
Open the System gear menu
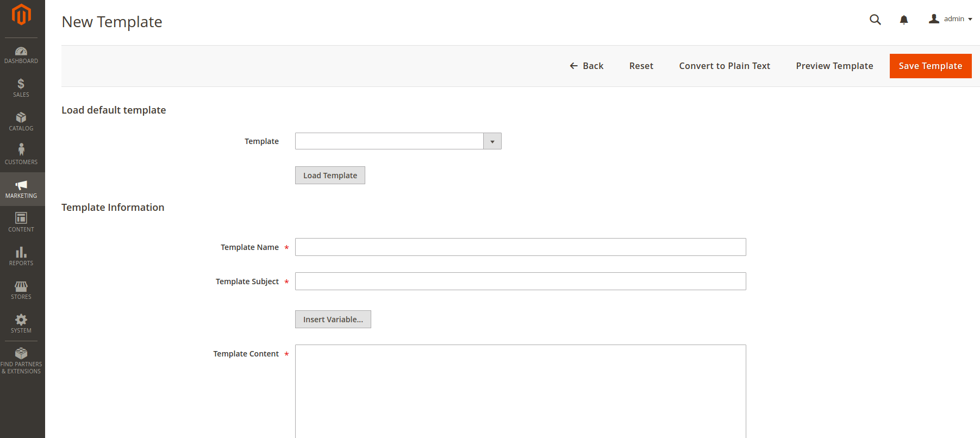(x=21, y=324)
